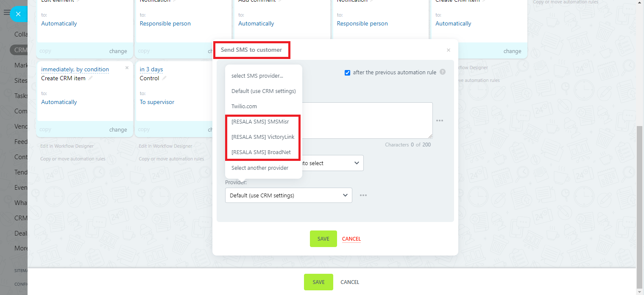Save the SMS dialog settings
The height and width of the screenshot is (295, 644).
click(x=323, y=239)
